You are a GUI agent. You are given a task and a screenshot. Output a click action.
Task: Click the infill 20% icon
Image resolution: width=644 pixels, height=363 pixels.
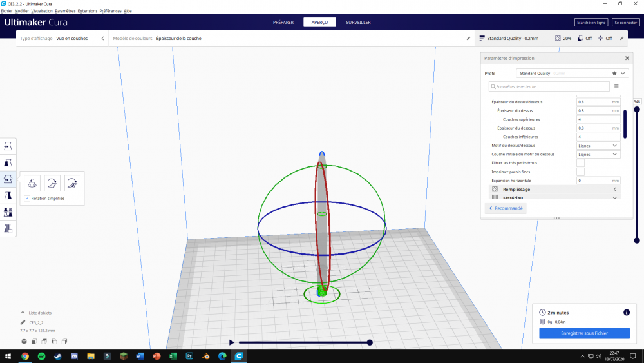coord(558,38)
